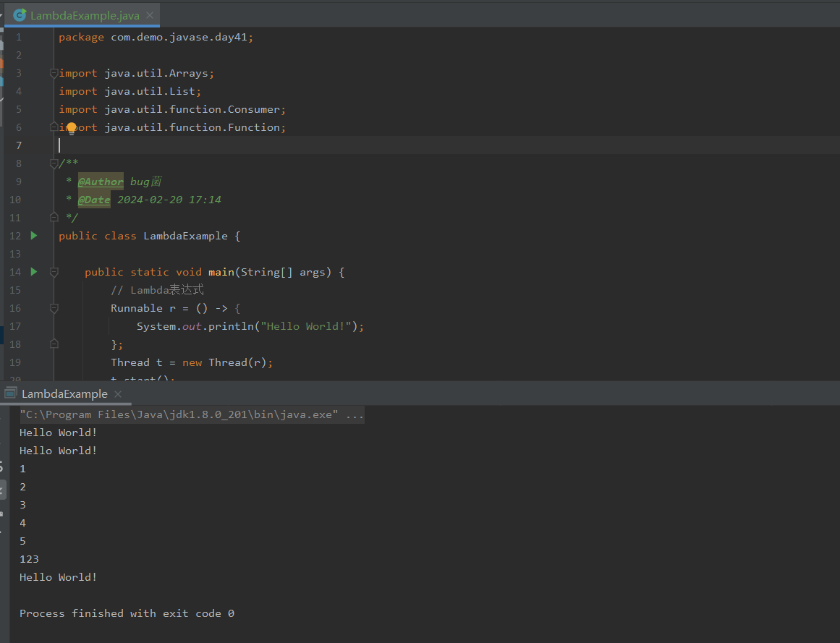Click java.util.function.Function import text
This screenshot has height=643, width=840.
point(192,127)
